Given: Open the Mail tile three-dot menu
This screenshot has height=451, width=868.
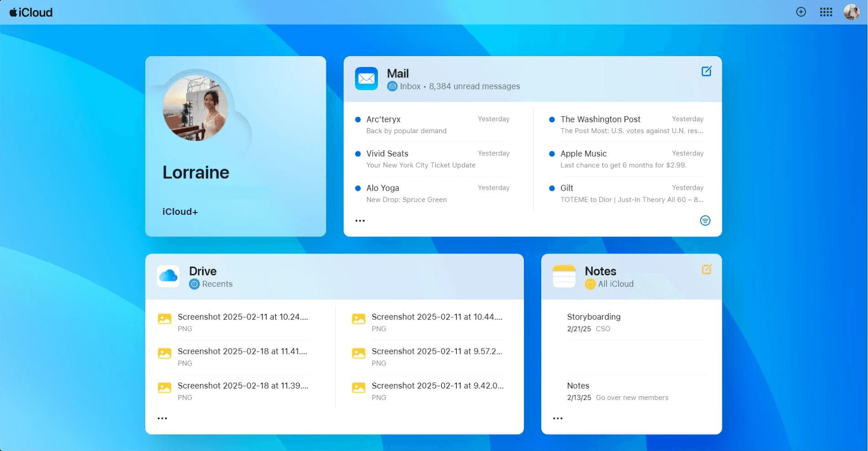Looking at the screenshot, I should (360, 221).
